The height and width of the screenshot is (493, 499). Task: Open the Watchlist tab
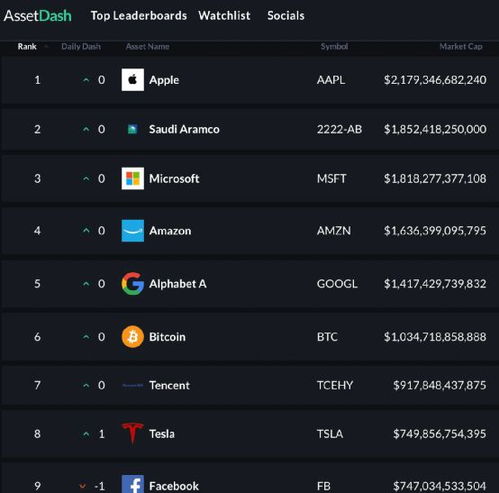(224, 16)
